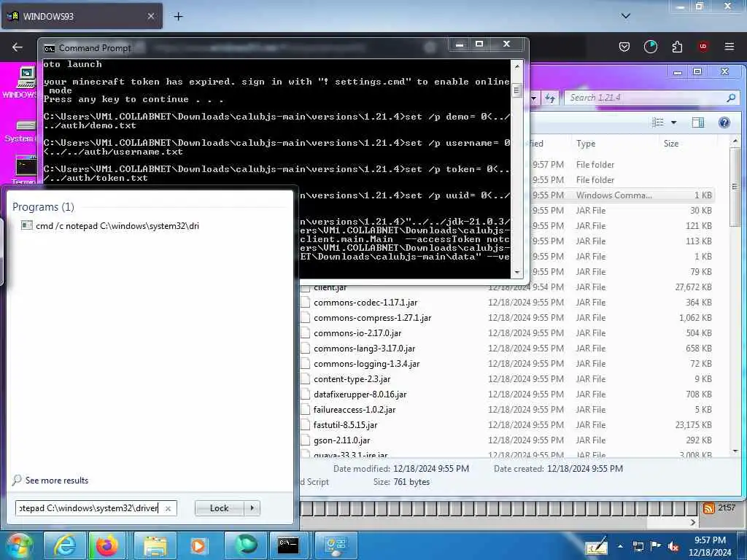Launch Internet Explorer from the taskbar
The image size is (747, 560).
point(65,545)
